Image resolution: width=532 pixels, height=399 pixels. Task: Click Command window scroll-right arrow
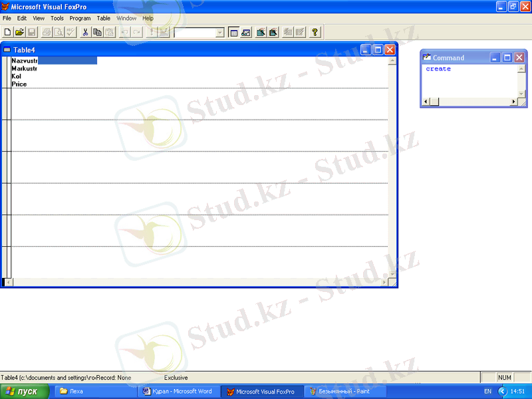[x=513, y=102]
